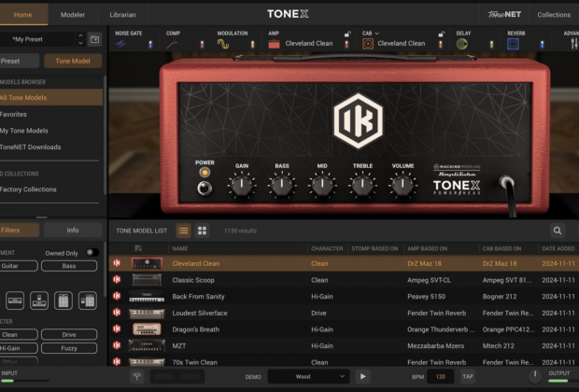The height and width of the screenshot is (392, 579).
Task: Toggle the Modulation power LED
Action: 252,45
